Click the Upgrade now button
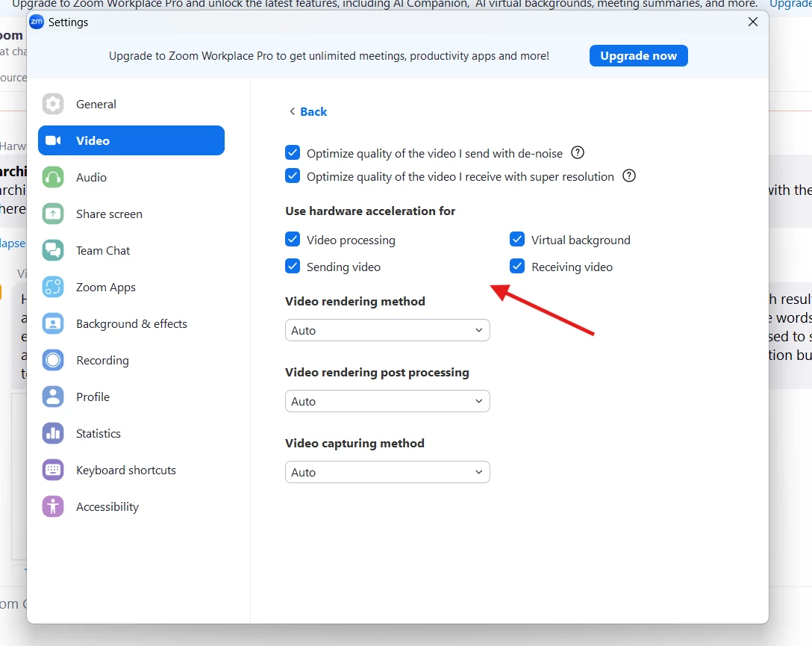The image size is (812, 646). (639, 55)
